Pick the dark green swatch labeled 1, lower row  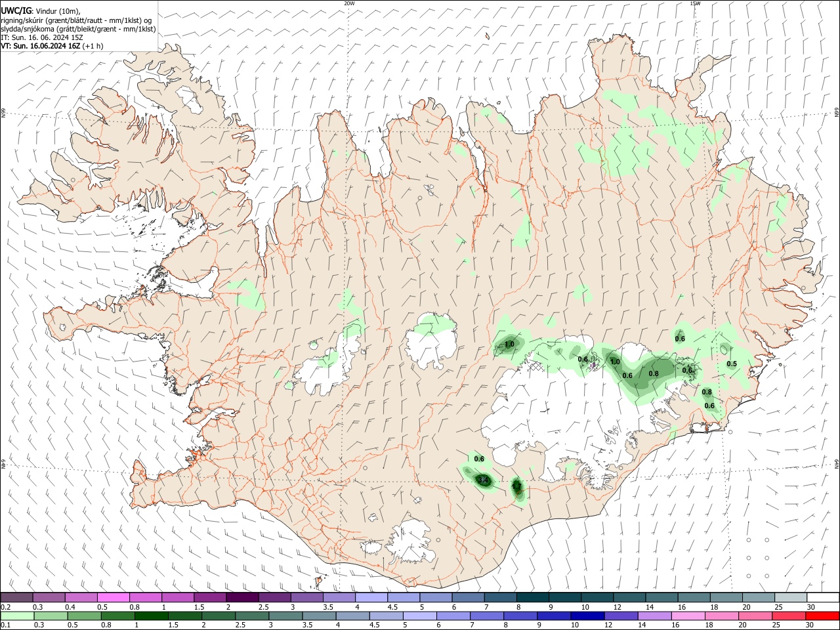(x=151, y=616)
